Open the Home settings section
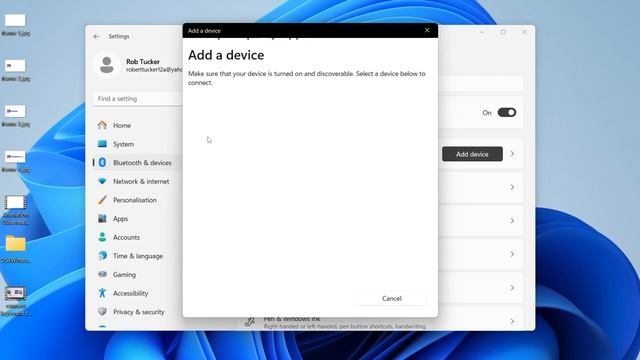The width and height of the screenshot is (640, 360). pos(122,125)
